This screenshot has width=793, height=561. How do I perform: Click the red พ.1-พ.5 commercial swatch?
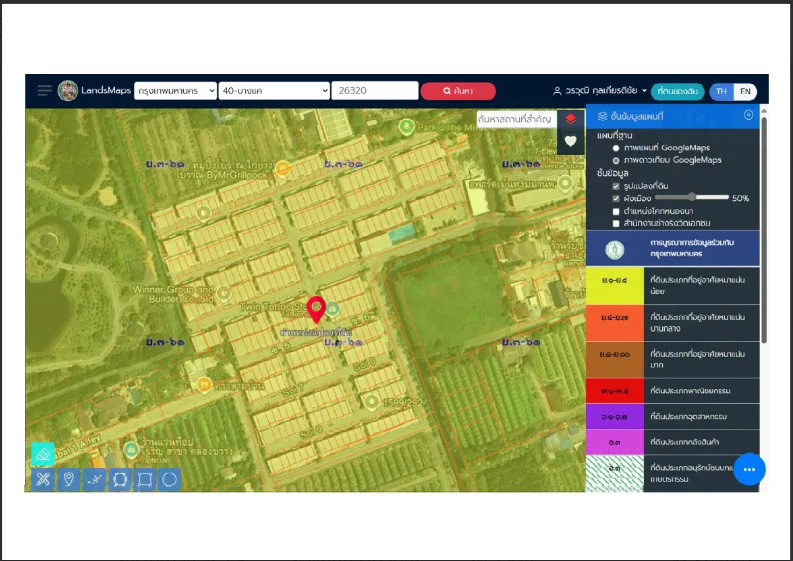(615, 391)
